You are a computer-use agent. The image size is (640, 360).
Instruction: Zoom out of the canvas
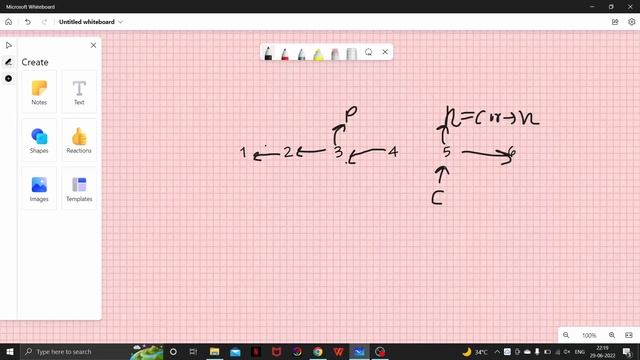(566, 335)
